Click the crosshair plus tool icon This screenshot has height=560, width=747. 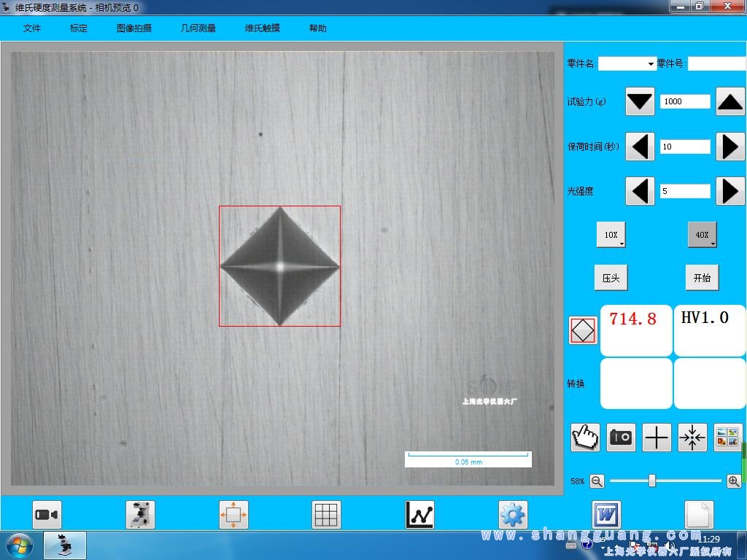[x=657, y=437]
